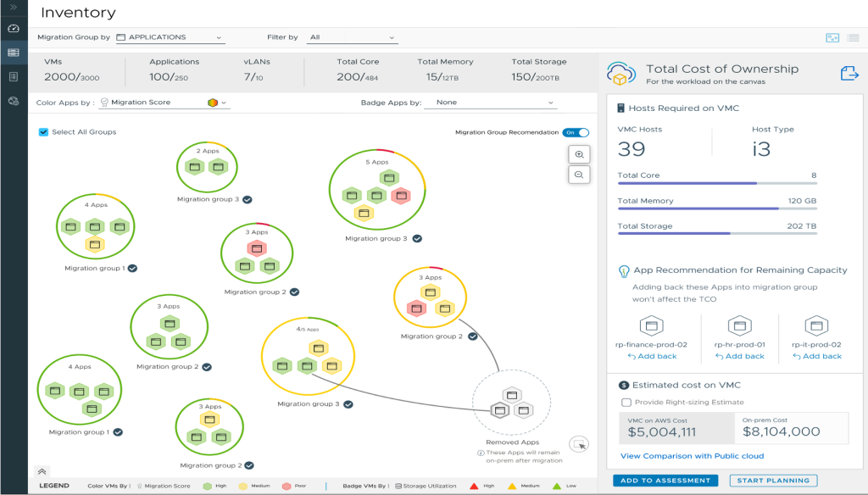Click the VMC Hosts value 39

coord(632,149)
